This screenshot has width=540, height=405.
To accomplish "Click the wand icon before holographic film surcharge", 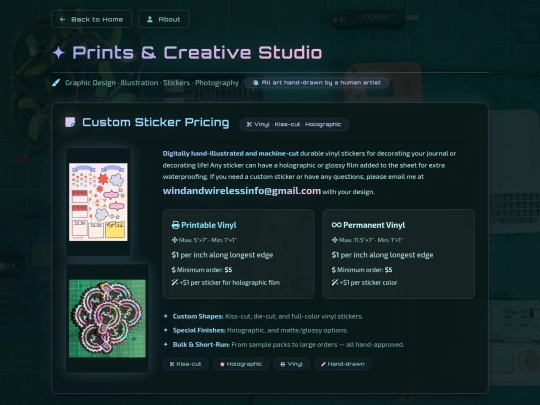I will [x=175, y=283].
